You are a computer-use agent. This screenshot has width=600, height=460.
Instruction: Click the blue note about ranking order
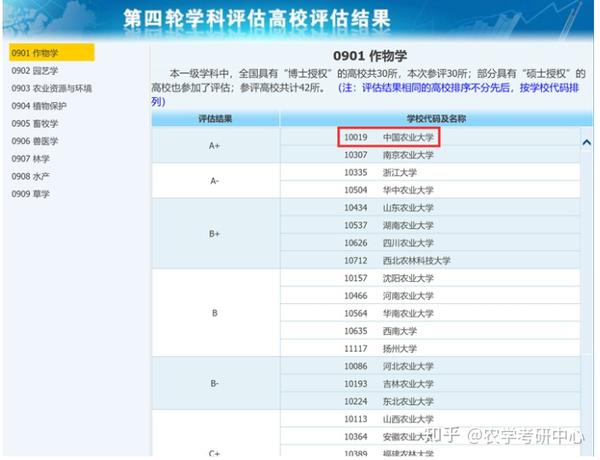pyautogui.click(x=365, y=95)
